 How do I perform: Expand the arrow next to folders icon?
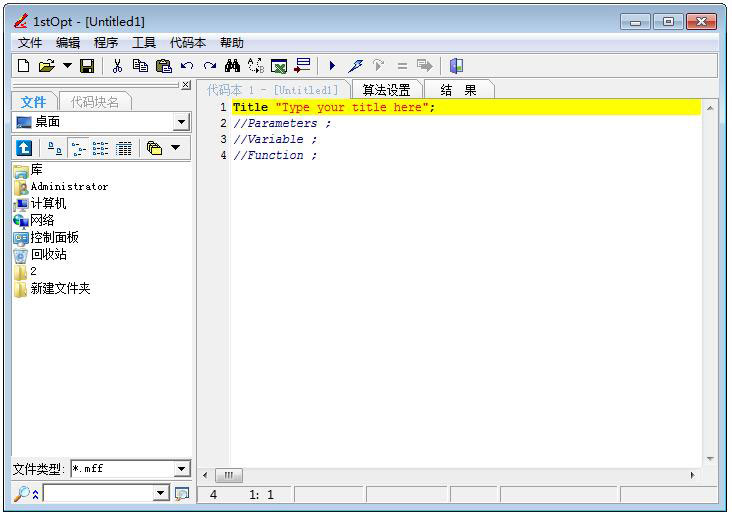pos(176,148)
